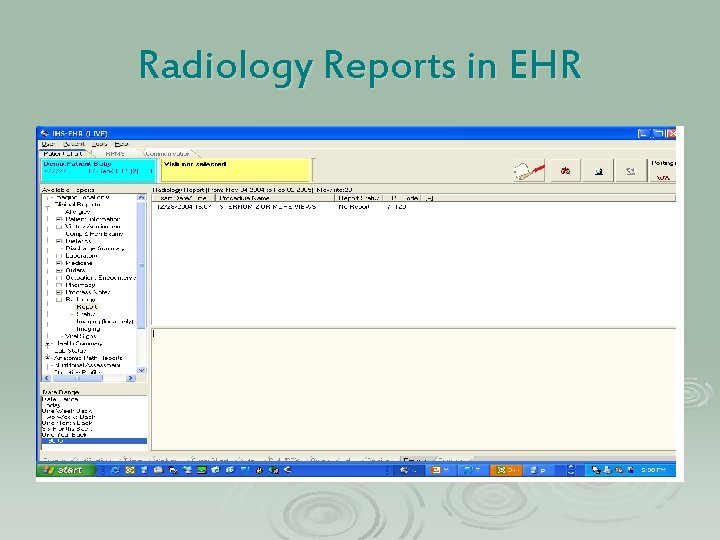
Task: Click the orange highlighted taskbar button
Action: (507, 470)
